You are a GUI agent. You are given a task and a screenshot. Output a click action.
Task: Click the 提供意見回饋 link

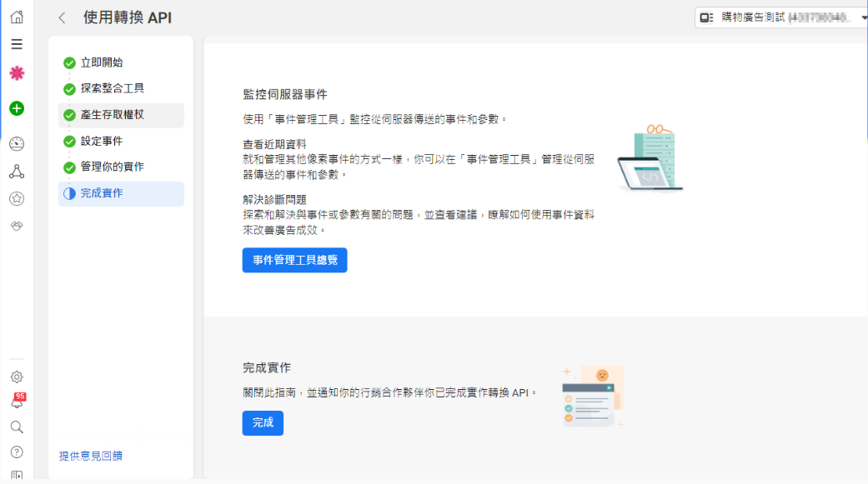pos(91,456)
